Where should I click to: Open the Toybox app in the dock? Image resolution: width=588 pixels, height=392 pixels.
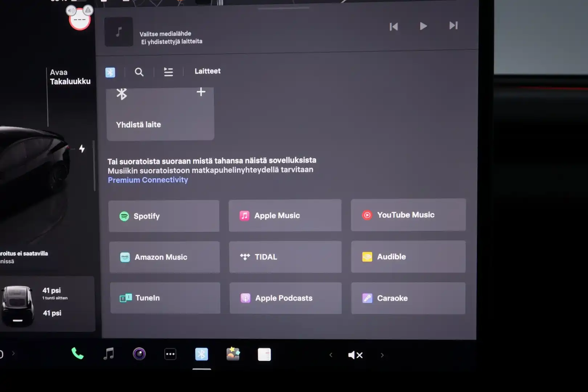tap(233, 354)
